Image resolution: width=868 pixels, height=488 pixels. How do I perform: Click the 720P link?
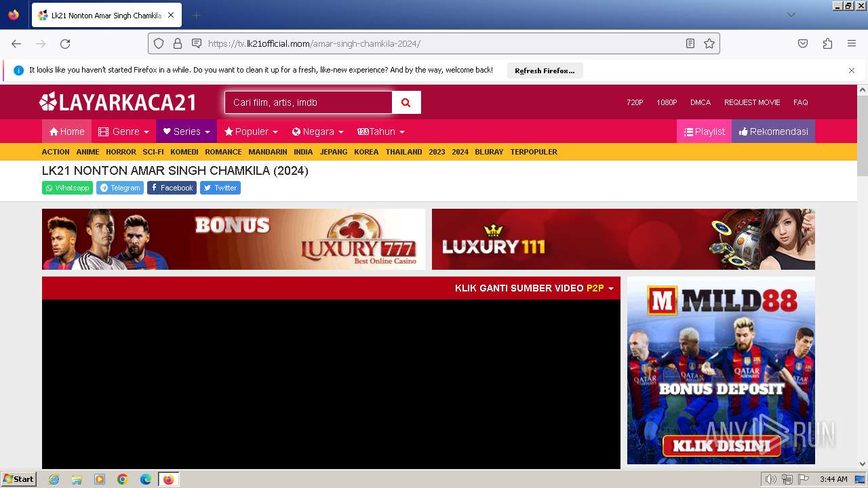[x=635, y=102]
